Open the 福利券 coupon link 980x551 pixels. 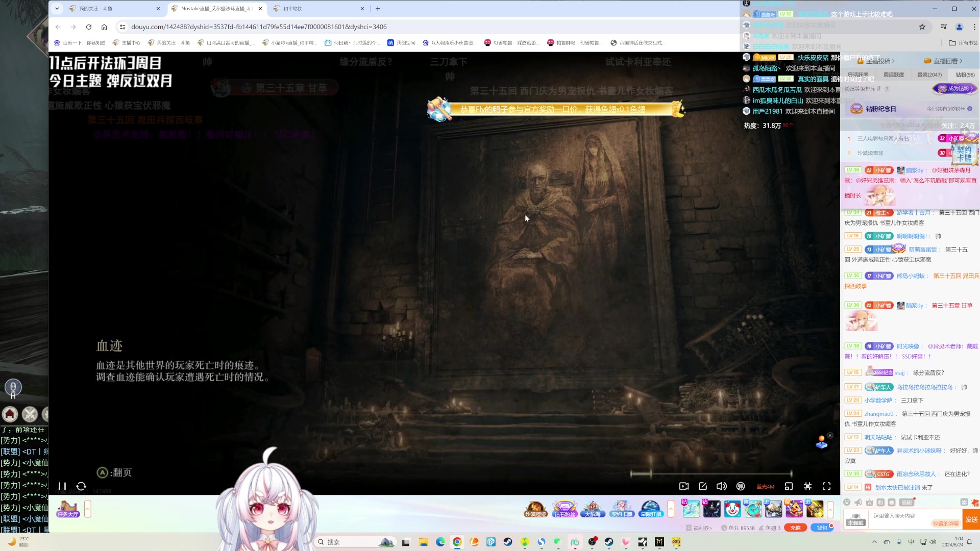pyautogui.click(x=699, y=528)
